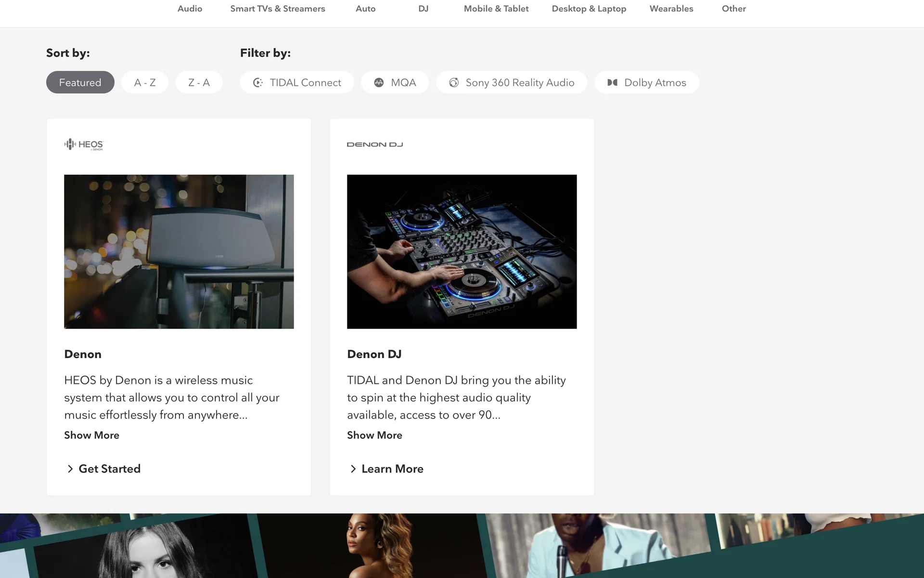Click the Denon DJ controller photo
Screen dimensions: 924x578
pos(462,251)
